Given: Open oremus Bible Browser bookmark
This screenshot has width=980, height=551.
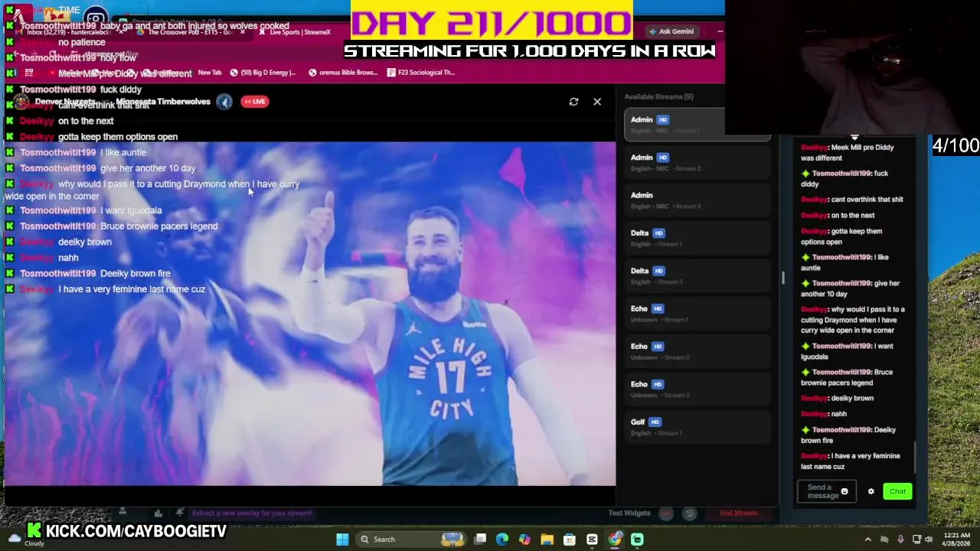Looking at the screenshot, I should click(x=343, y=73).
